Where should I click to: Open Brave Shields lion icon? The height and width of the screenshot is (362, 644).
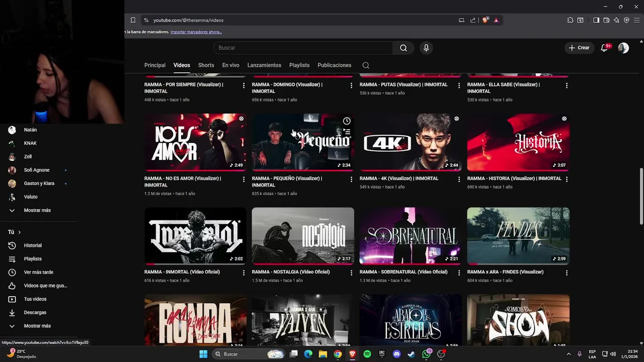[486, 20]
